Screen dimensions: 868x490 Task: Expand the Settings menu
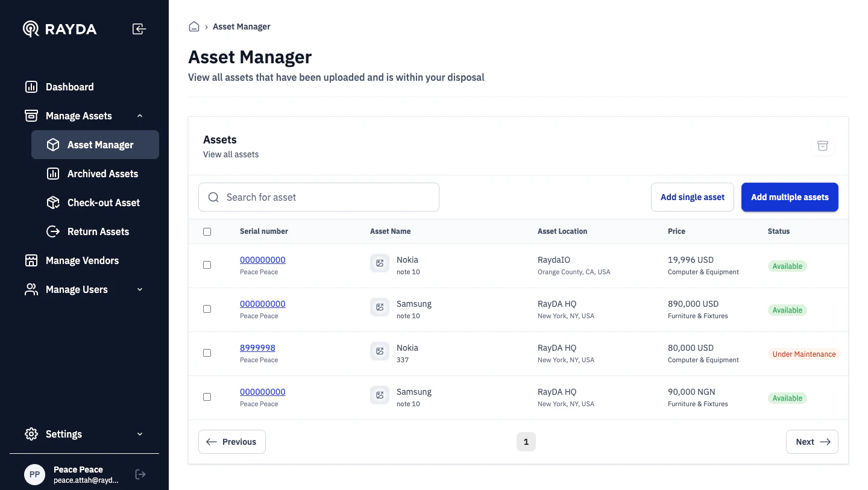tap(140, 434)
